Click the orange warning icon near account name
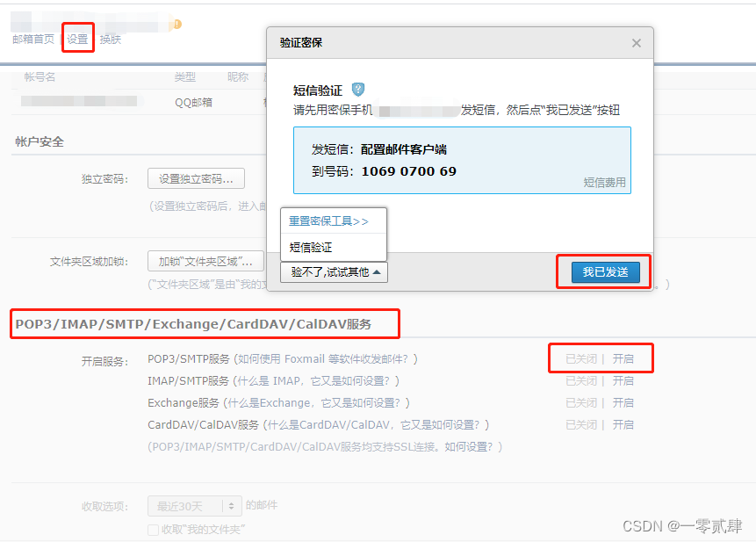 pos(177,24)
